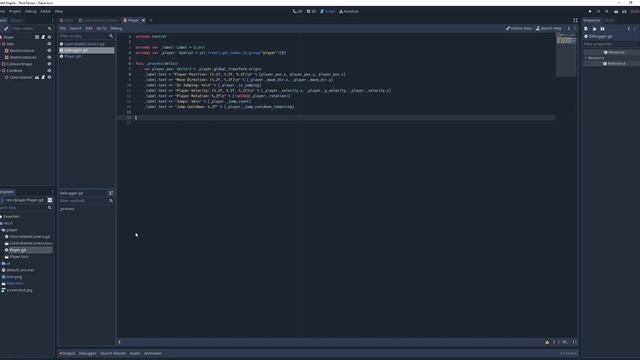Open the Debugger bottom panel

(87, 353)
